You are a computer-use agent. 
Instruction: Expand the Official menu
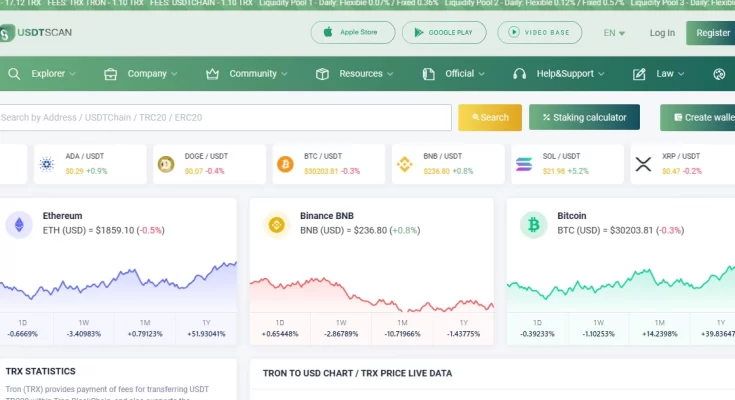[x=465, y=74]
